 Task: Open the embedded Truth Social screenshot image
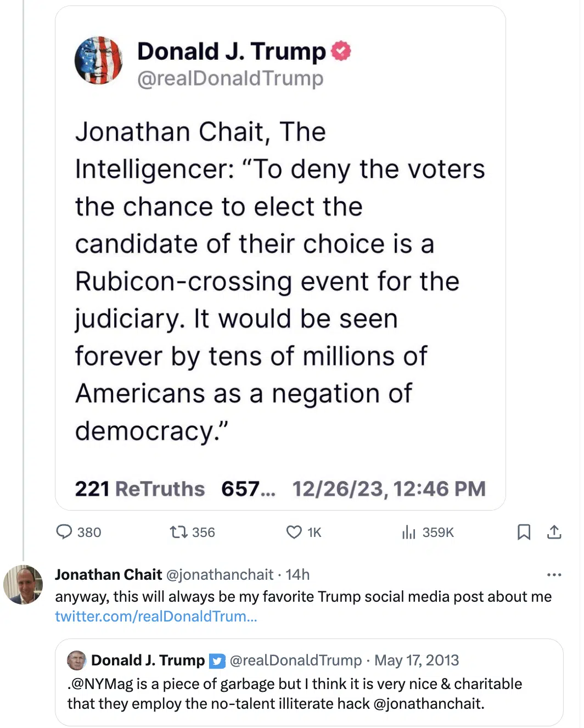pyautogui.click(x=280, y=275)
